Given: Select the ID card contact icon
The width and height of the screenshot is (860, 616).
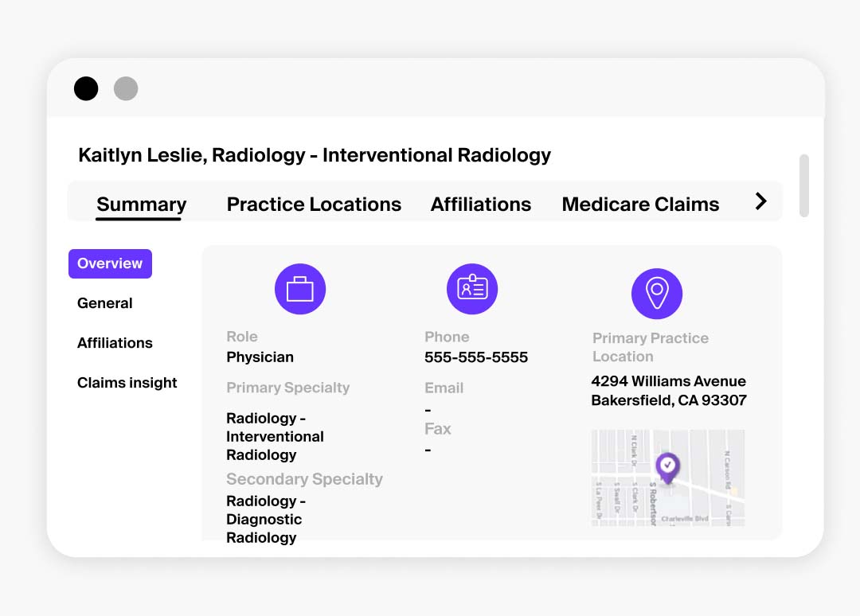Looking at the screenshot, I should click(472, 290).
